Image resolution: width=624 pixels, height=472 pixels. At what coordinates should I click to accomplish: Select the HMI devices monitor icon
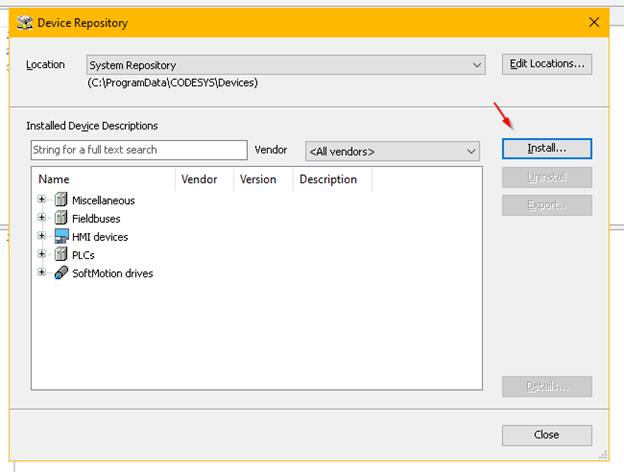pos(62,236)
